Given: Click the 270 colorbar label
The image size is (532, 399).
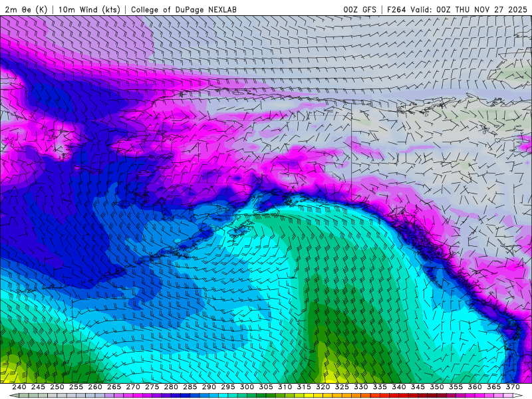Looking at the screenshot, I should pyautogui.click(x=133, y=387).
